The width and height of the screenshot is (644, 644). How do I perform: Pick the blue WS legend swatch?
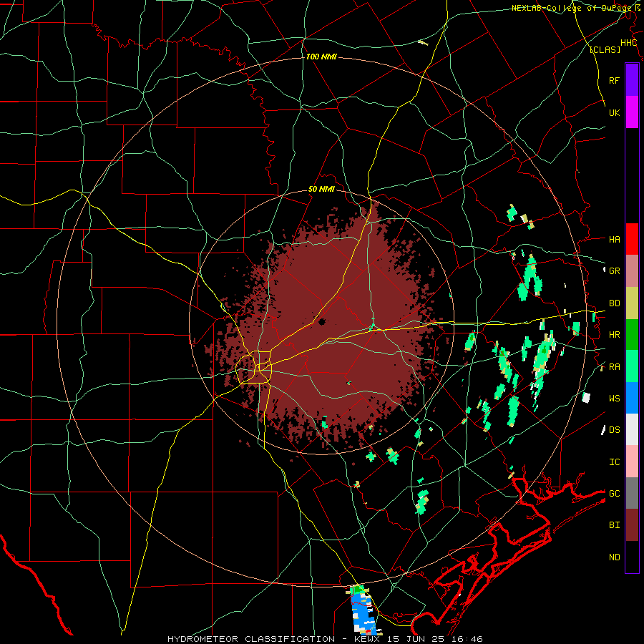(x=632, y=398)
